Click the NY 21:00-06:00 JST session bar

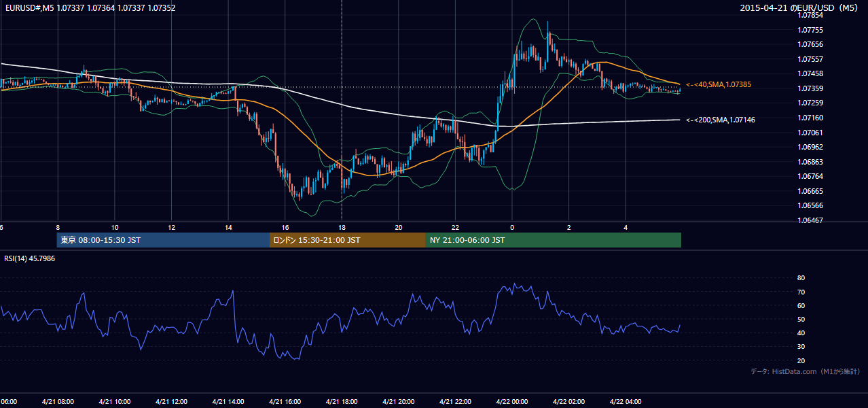coord(553,240)
